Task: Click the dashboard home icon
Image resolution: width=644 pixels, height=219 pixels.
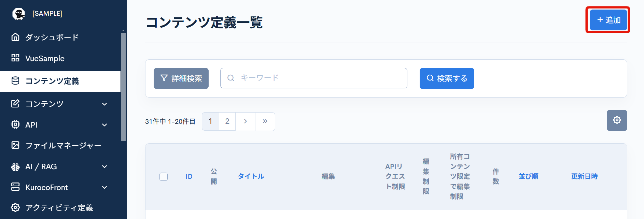Action: (15, 37)
